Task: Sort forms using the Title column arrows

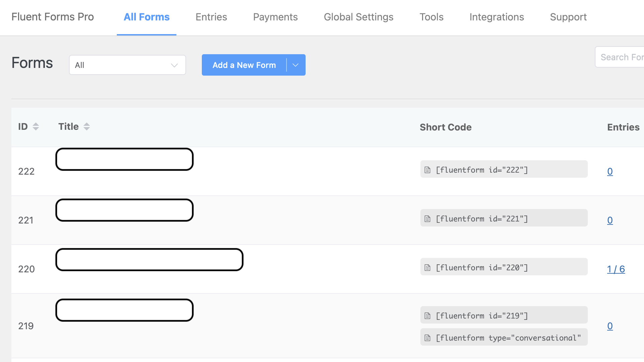Action: (86, 126)
